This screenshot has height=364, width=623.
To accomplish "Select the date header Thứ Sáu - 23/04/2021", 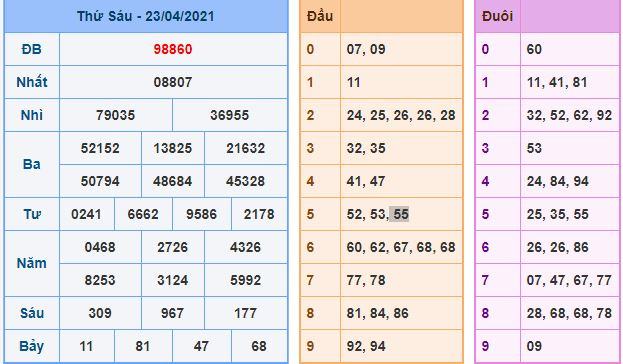I will 145,16.
